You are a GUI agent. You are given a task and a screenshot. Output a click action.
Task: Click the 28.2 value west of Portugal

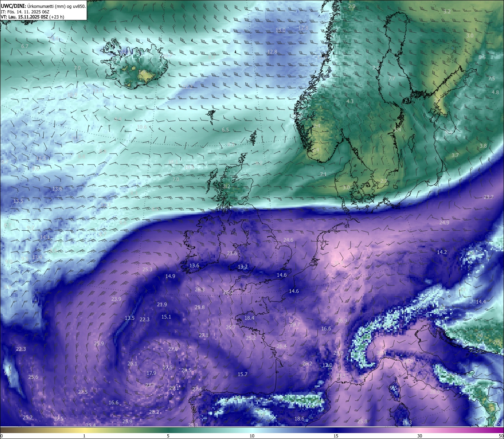(x=154, y=412)
